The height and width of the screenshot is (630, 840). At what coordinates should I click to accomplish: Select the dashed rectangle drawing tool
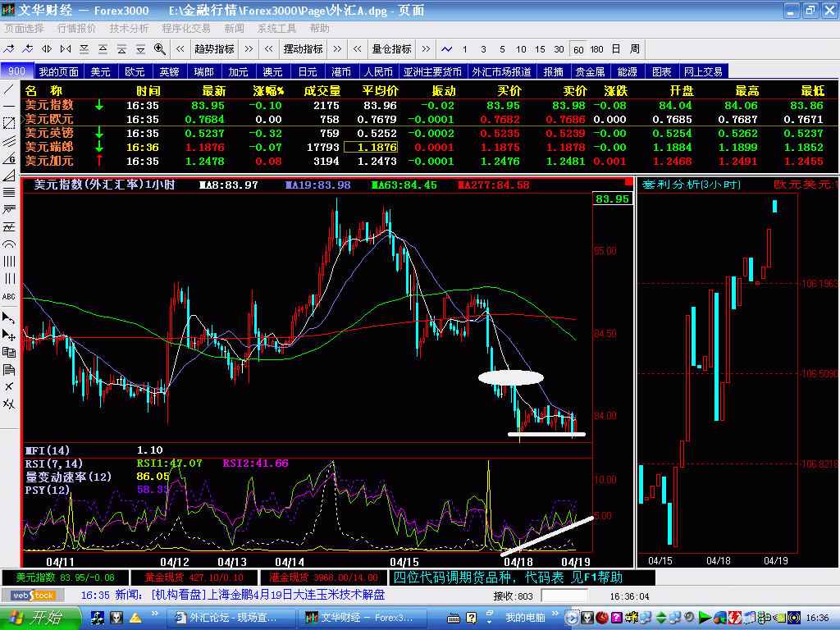8,123
